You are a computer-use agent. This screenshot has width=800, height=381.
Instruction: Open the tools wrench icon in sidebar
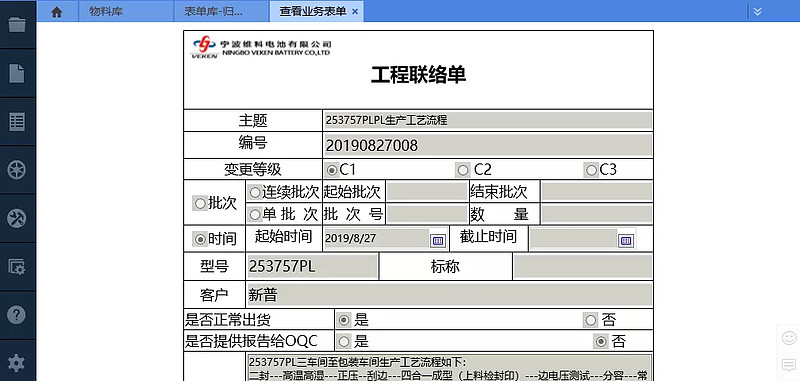17,218
